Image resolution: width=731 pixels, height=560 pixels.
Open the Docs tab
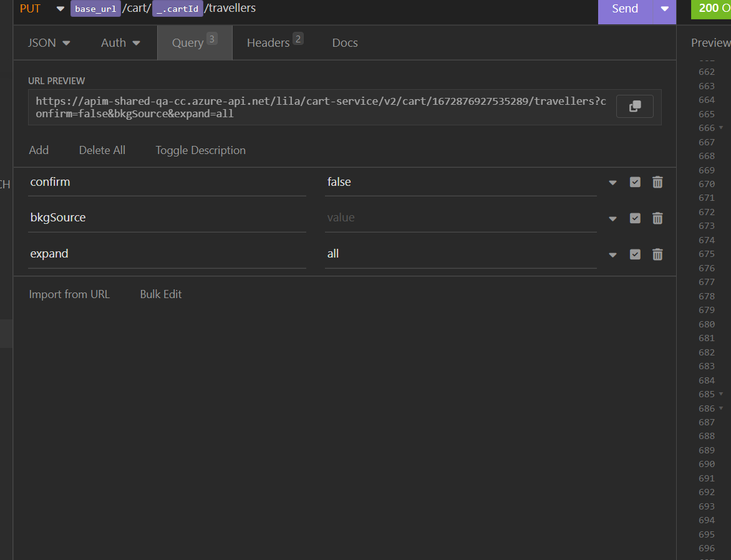(344, 42)
